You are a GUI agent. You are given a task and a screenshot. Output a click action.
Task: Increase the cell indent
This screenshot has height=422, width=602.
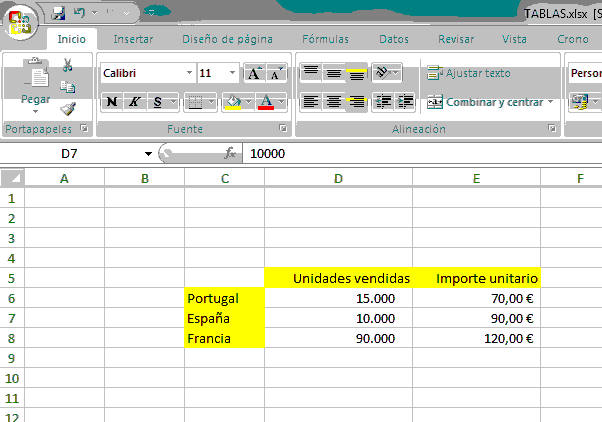tap(405, 102)
